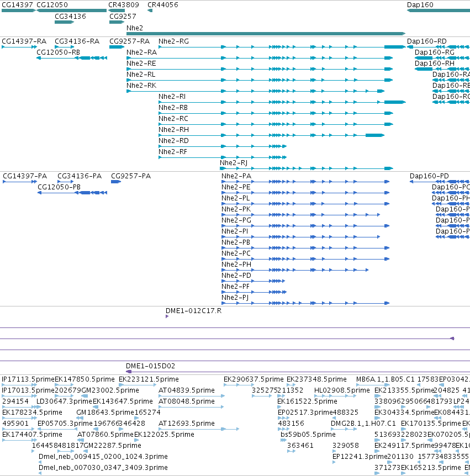Select the small CR44056 gene glyph

click(150, 10)
